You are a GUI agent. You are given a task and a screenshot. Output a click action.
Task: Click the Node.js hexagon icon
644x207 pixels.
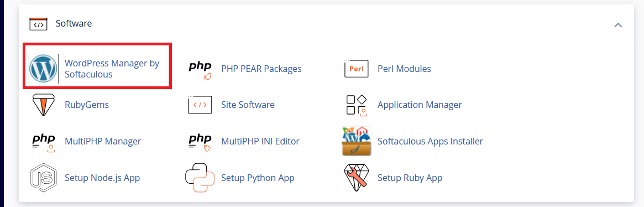click(43, 178)
